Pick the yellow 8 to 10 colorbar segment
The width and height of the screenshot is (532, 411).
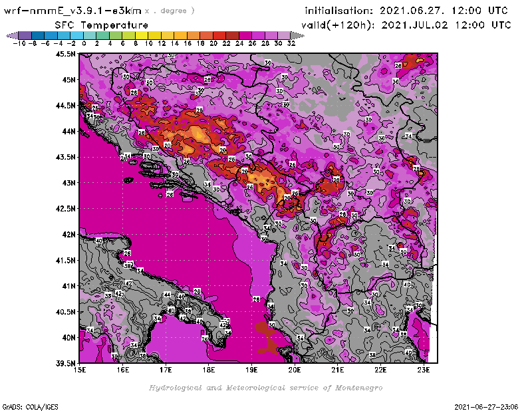[142, 35]
